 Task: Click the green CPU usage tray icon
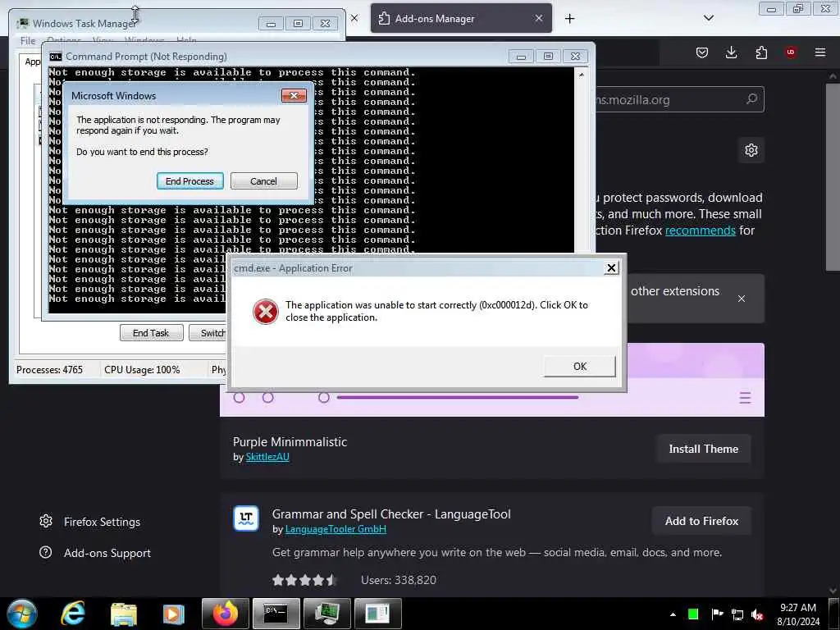[693, 614]
